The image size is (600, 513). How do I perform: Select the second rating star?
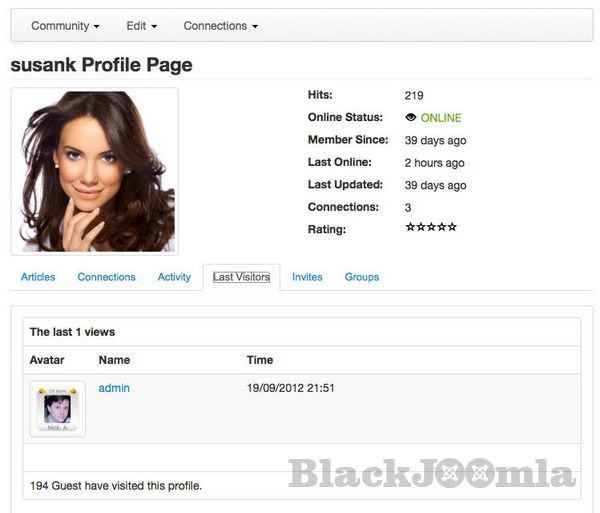click(x=421, y=227)
